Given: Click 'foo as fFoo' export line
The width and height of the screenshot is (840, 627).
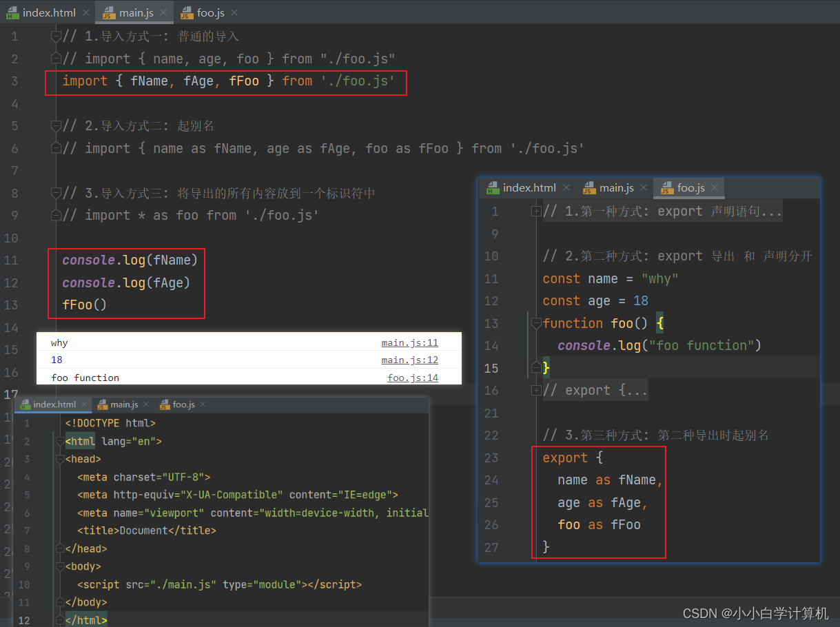Looking at the screenshot, I should click(600, 525).
